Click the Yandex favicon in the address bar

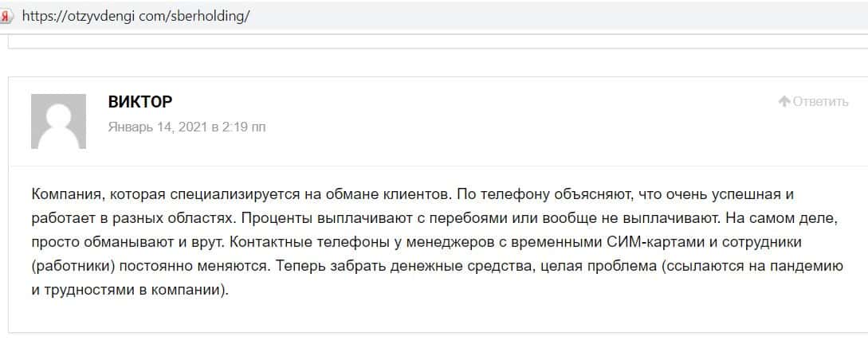click(x=6, y=15)
